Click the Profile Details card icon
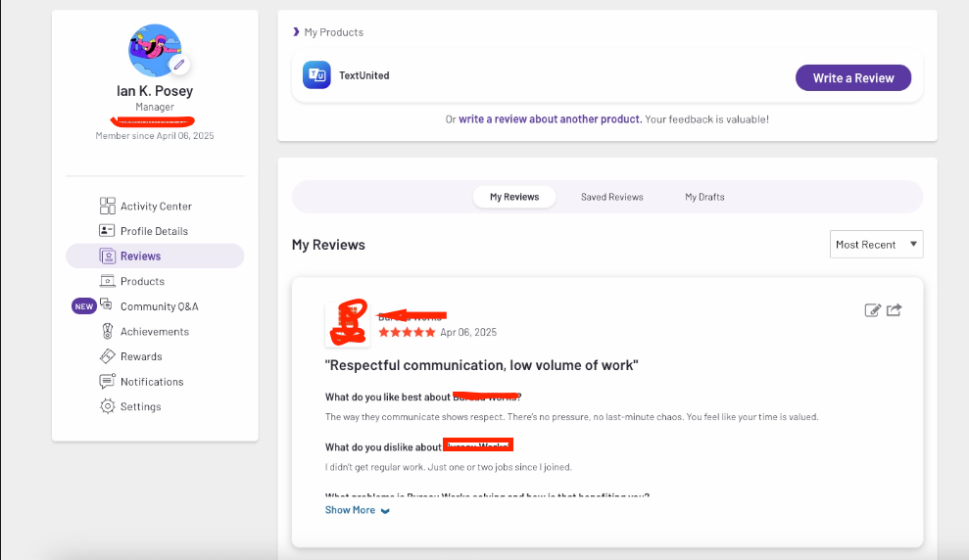Viewport: 969px width, 560px height. click(x=108, y=231)
